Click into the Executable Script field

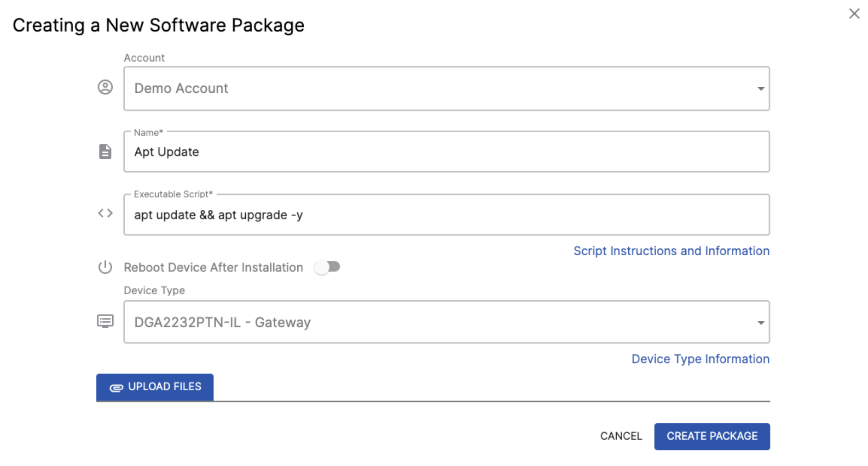[446, 215]
